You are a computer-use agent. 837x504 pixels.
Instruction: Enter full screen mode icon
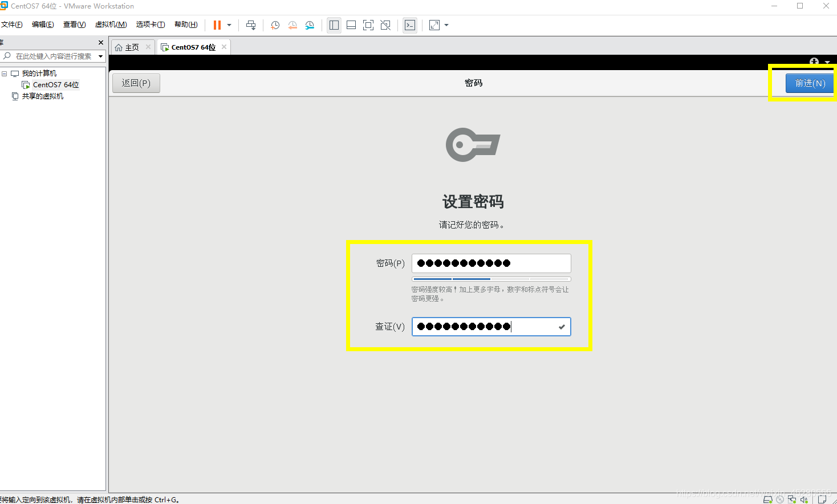[368, 25]
